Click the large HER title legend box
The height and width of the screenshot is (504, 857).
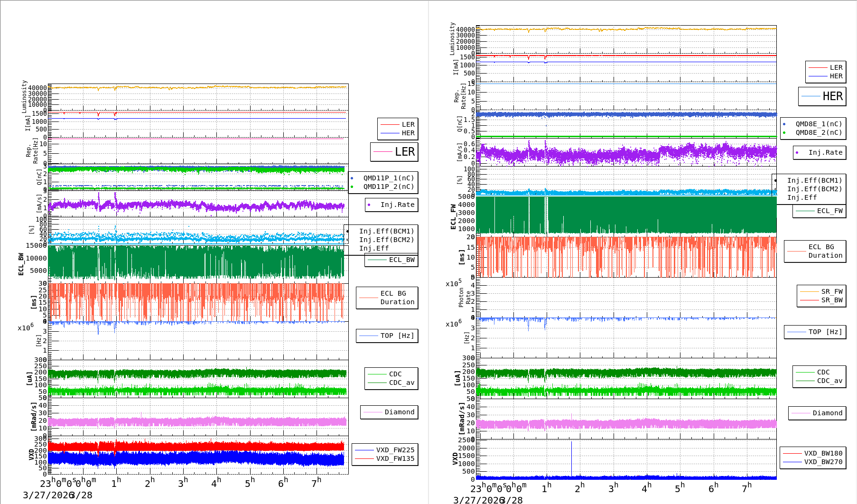pyautogui.click(x=822, y=96)
